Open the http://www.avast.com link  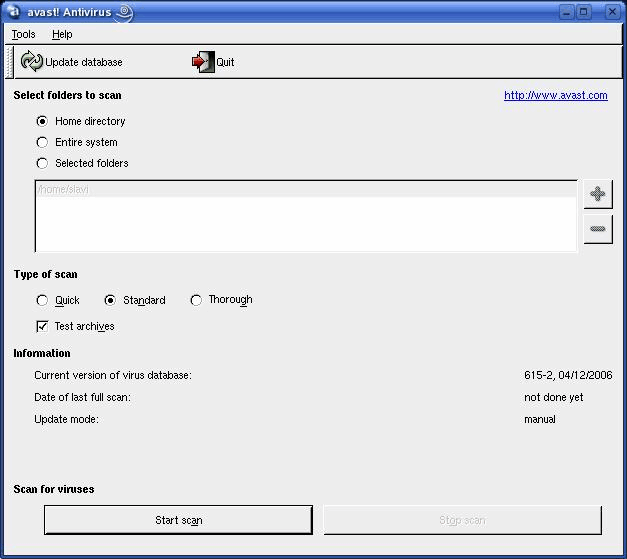[x=555, y=96]
